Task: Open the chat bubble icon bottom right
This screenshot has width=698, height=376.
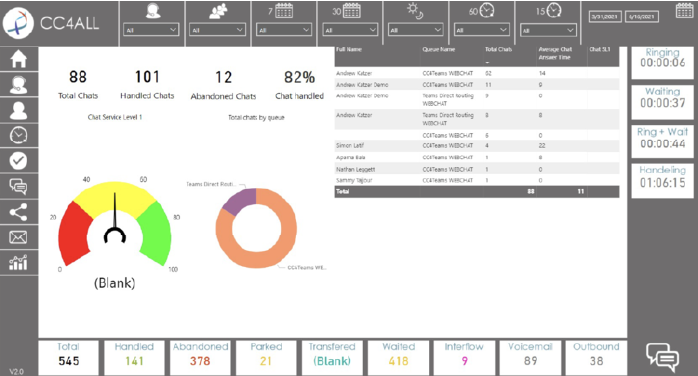Action: click(662, 356)
